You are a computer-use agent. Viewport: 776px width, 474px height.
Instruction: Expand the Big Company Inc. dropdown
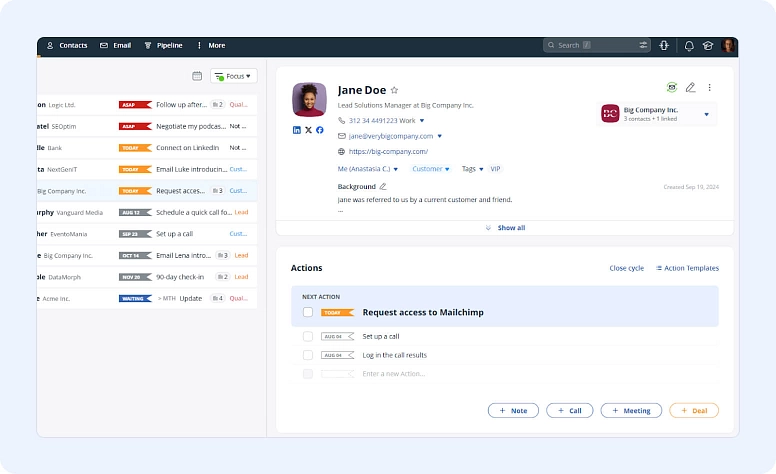(x=706, y=114)
